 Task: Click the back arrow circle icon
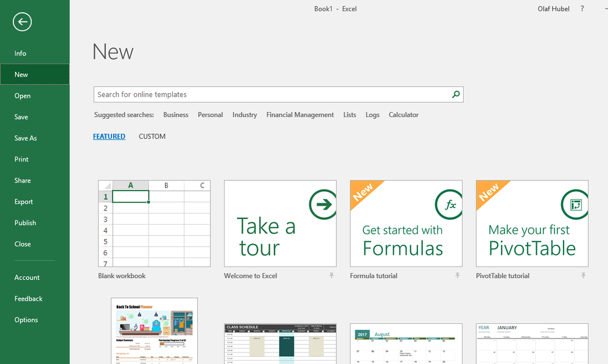22,22
